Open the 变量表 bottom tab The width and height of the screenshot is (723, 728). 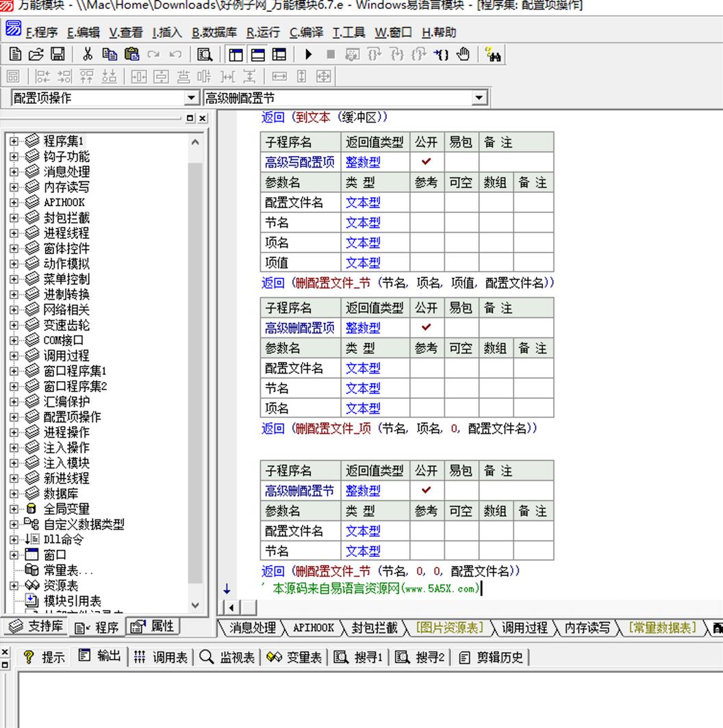pos(294,657)
